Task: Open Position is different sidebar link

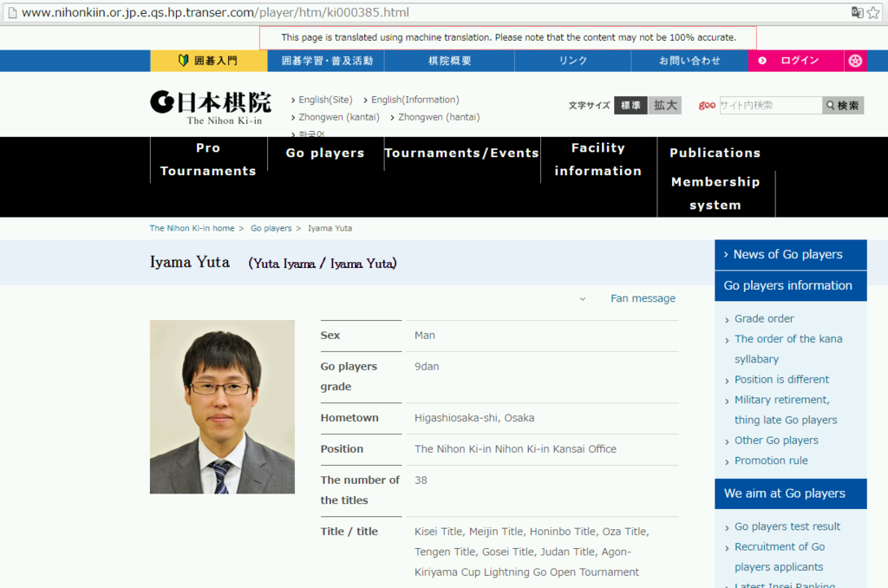Action: coord(781,380)
